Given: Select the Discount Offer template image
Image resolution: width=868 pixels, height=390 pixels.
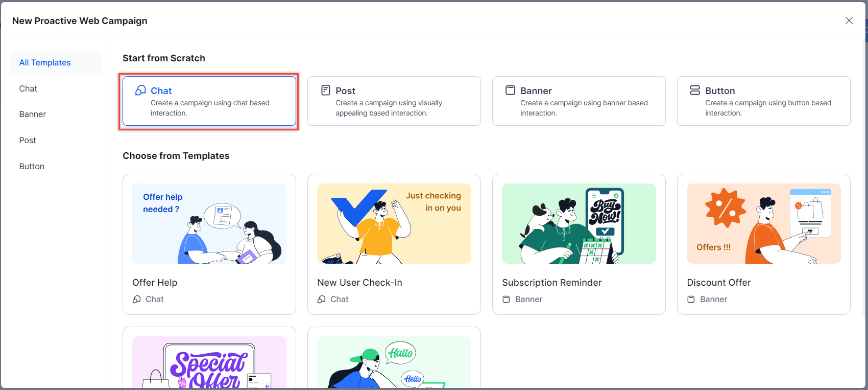Looking at the screenshot, I should (x=764, y=224).
